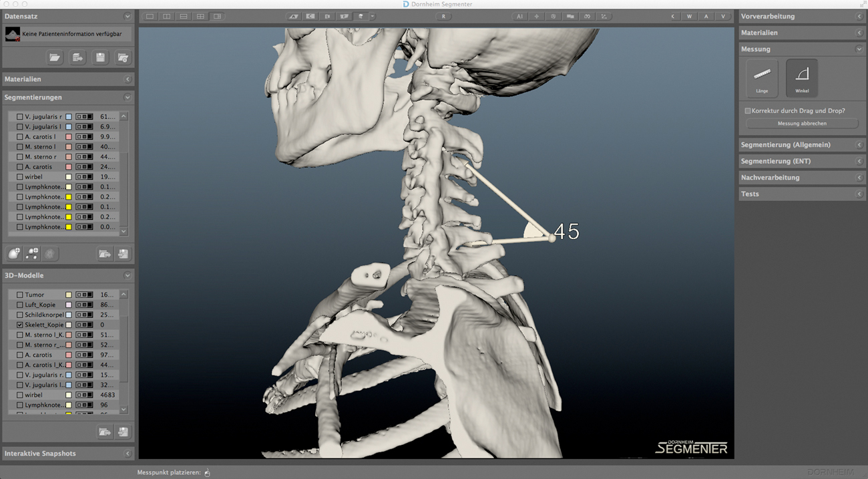This screenshot has width=868, height=479.
Task: Click the save dataset floppy disk icon
Action: coord(100,58)
